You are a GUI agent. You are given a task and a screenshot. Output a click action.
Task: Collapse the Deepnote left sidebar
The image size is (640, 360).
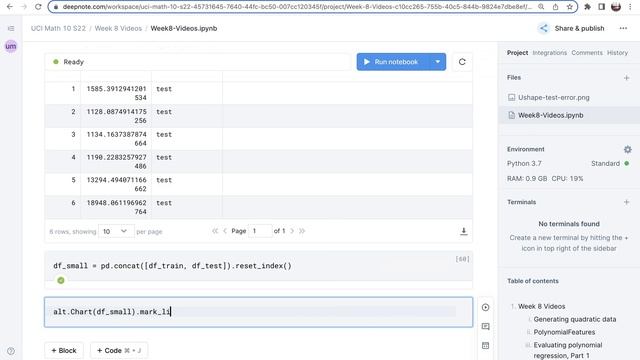pos(11,28)
